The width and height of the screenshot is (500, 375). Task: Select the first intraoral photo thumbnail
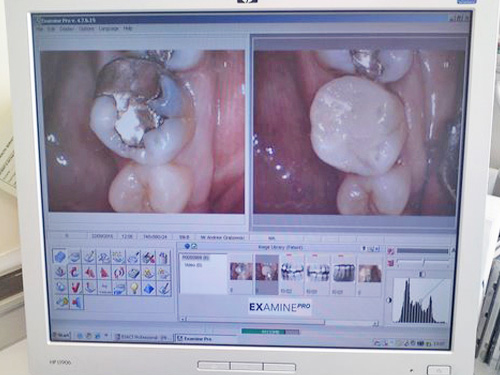[241, 271]
